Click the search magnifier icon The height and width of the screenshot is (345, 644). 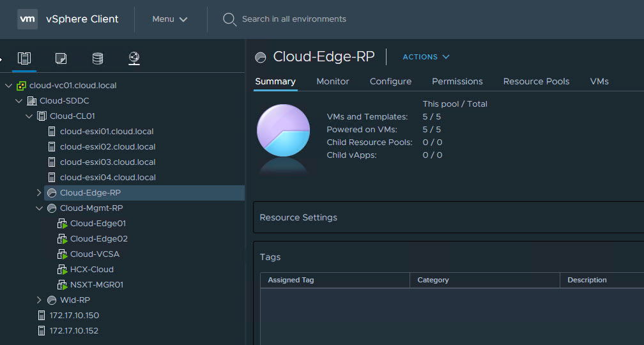pos(229,19)
